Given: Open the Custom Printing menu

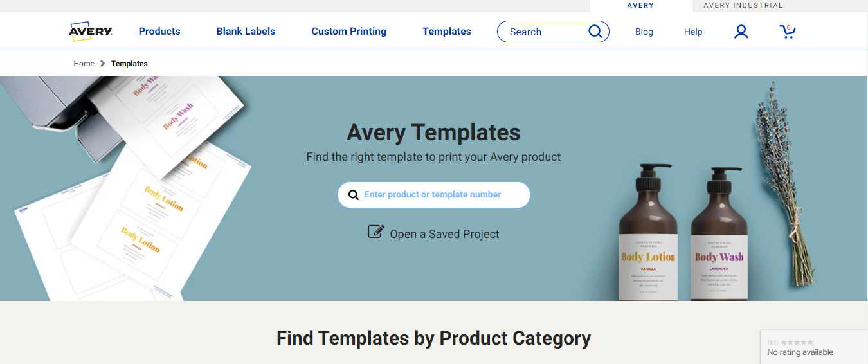Looking at the screenshot, I should (349, 32).
